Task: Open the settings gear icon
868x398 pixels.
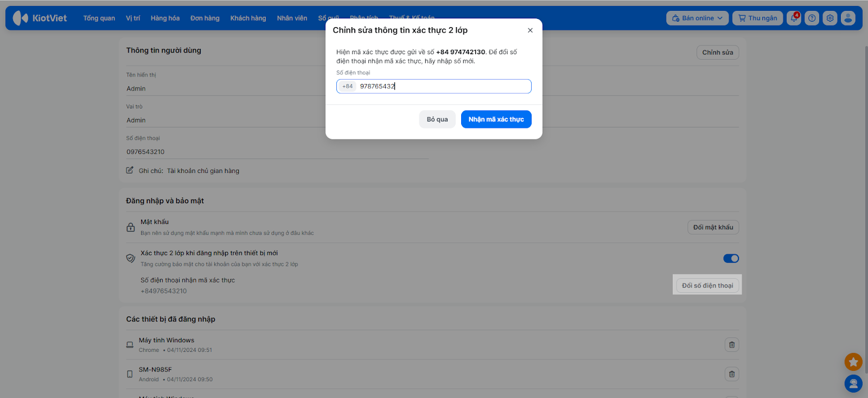Action: tap(830, 18)
